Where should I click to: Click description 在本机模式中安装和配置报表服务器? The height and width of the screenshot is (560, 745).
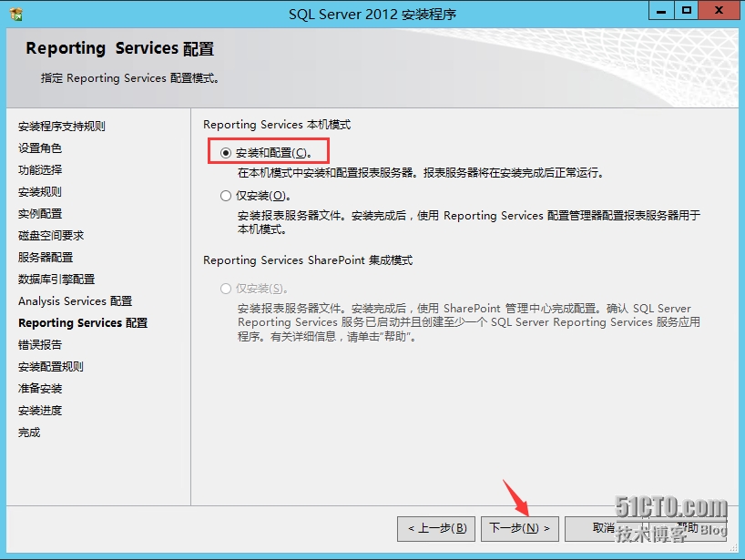(421, 173)
